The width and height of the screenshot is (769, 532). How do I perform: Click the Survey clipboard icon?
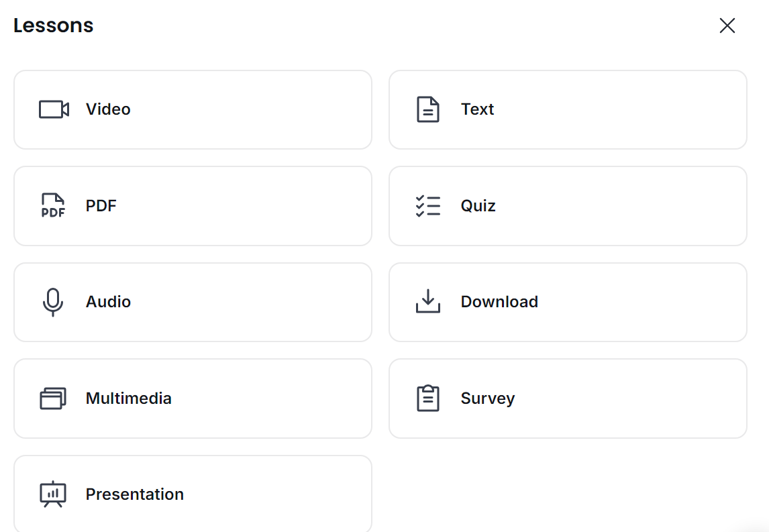click(x=427, y=398)
